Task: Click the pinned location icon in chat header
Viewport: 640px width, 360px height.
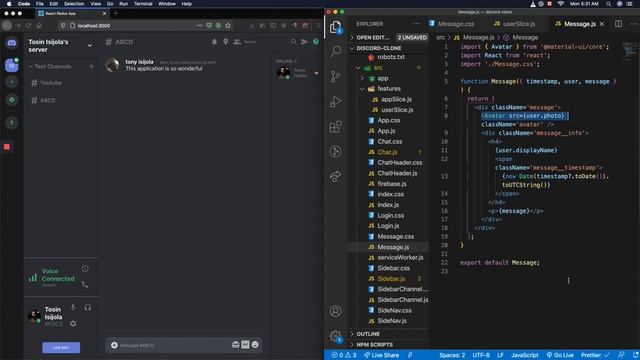Action: click(x=226, y=42)
